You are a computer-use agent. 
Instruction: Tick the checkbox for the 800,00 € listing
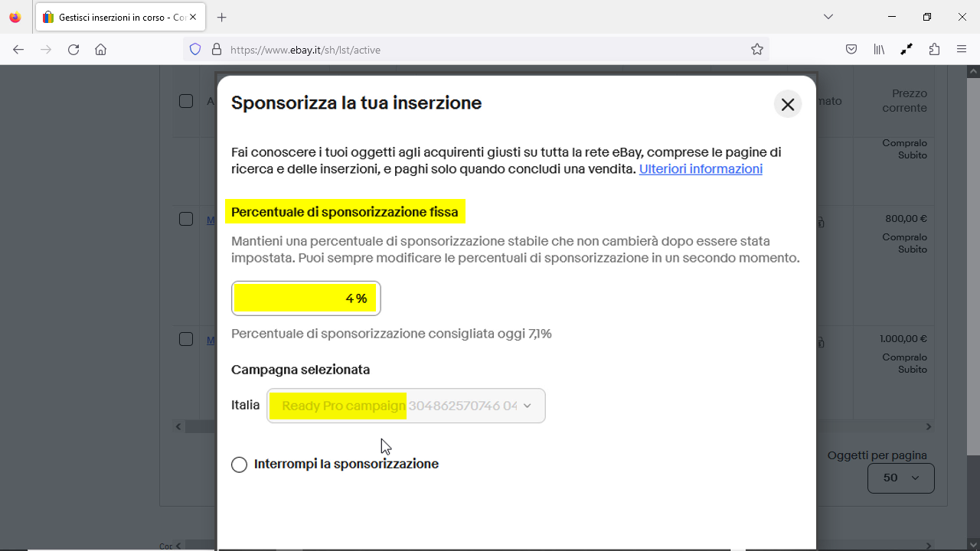click(186, 219)
